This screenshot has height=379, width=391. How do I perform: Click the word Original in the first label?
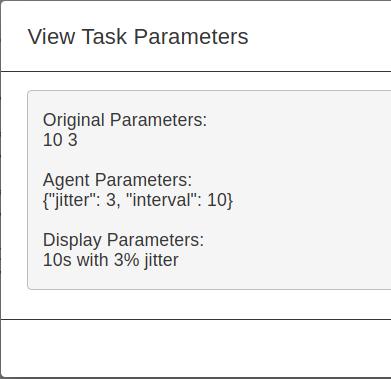click(x=74, y=120)
